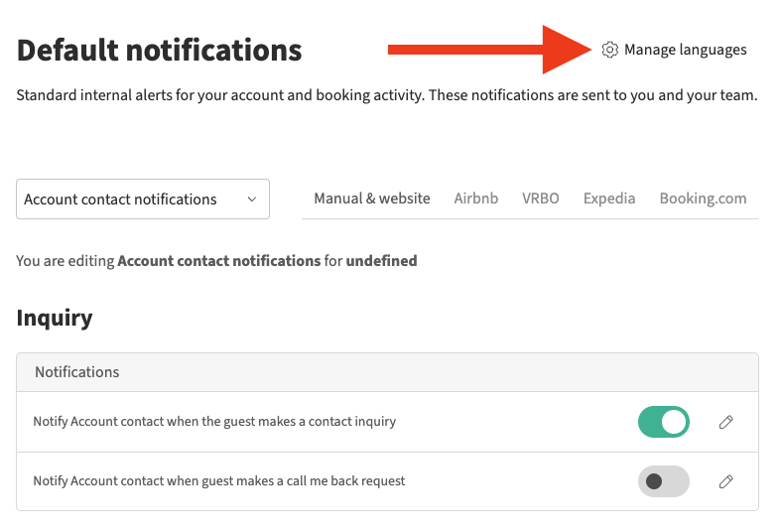Viewport: 782px width, 532px height.
Task: Show the Expedia tab
Action: tap(609, 199)
